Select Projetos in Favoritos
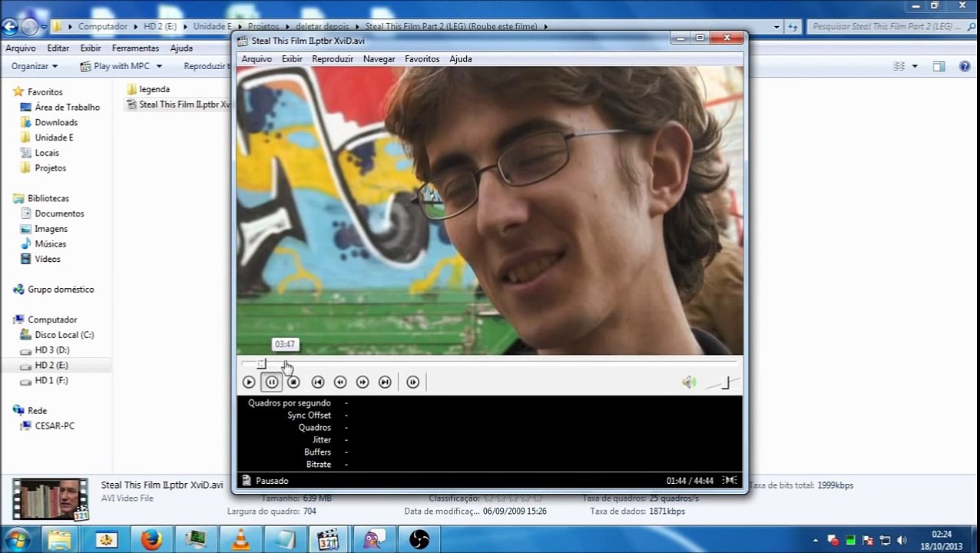The image size is (980, 553). 44,167
